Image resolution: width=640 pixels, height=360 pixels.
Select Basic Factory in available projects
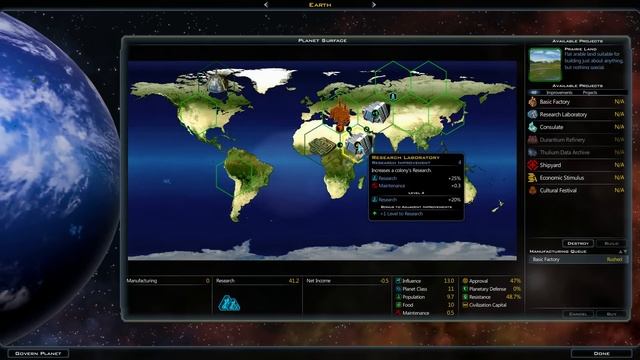click(577, 102)
